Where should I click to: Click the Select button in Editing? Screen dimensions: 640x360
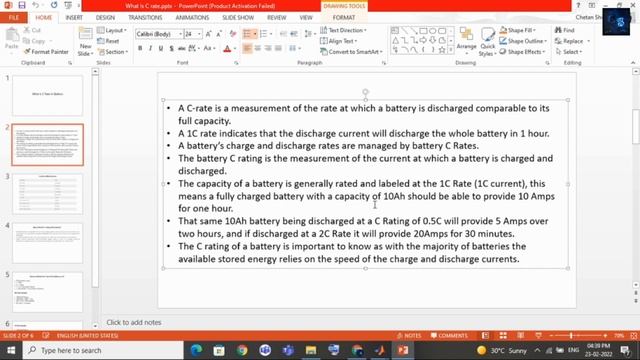(569, 52)
